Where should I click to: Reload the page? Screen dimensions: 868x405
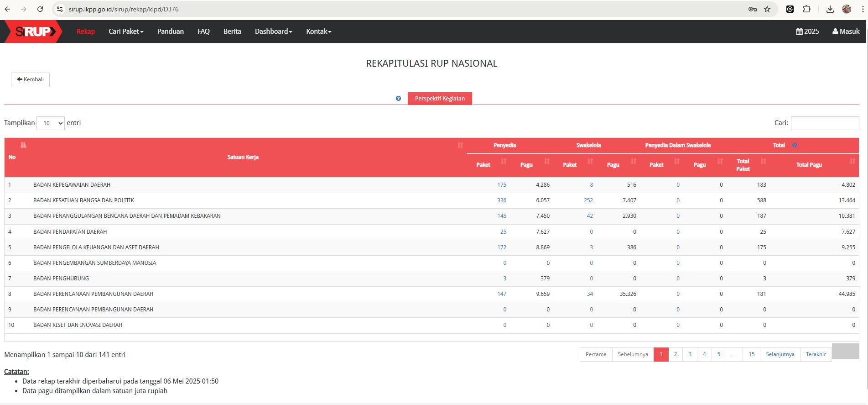[x=40, y=9]
